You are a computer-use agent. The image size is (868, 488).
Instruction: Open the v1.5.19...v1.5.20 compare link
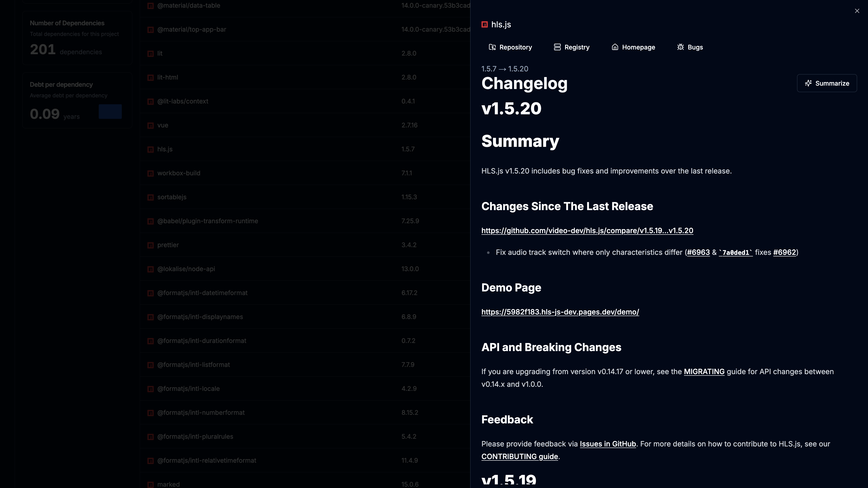click(587, 231)
